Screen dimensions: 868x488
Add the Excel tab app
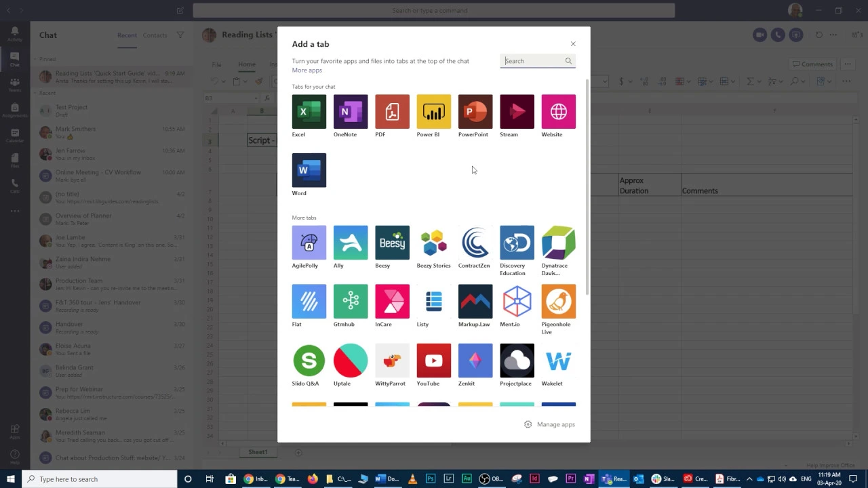click(309, 112)
